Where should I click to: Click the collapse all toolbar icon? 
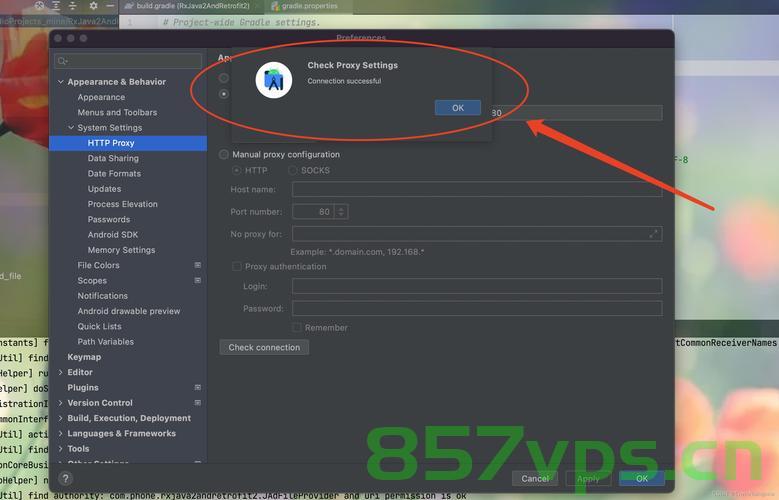[x=73, y=5]
